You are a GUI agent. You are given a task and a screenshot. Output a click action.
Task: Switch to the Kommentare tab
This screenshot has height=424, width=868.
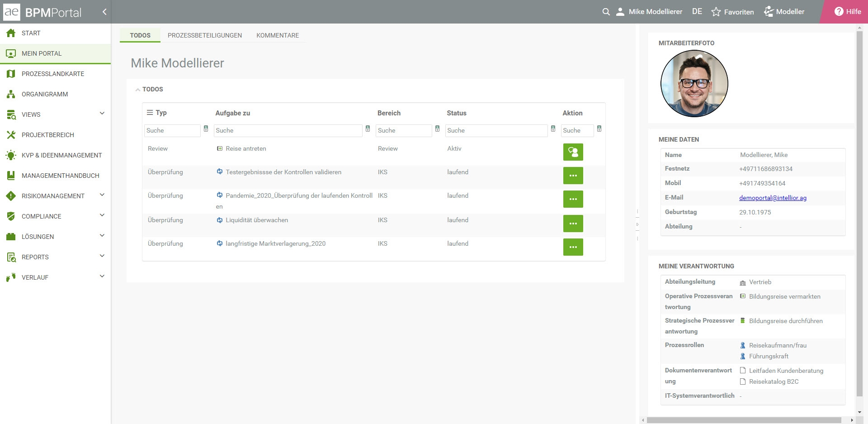point(278,35)
